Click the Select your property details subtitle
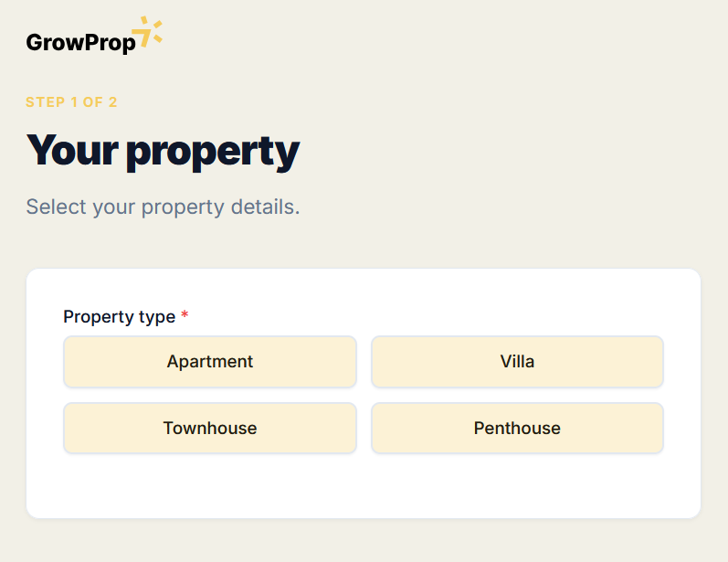 pyautogui.click(x=163, y=207)
